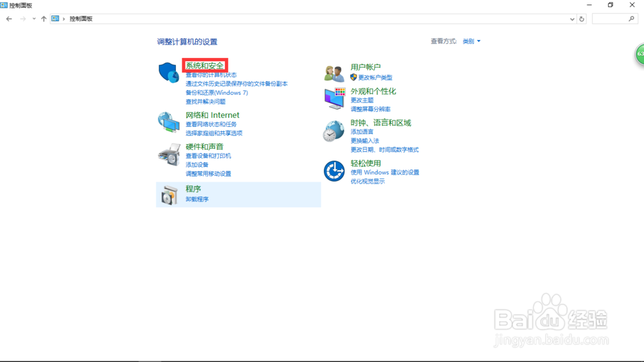644x362 pixels.
Task: Open 更改帐户类型 link
Action: 375,77
